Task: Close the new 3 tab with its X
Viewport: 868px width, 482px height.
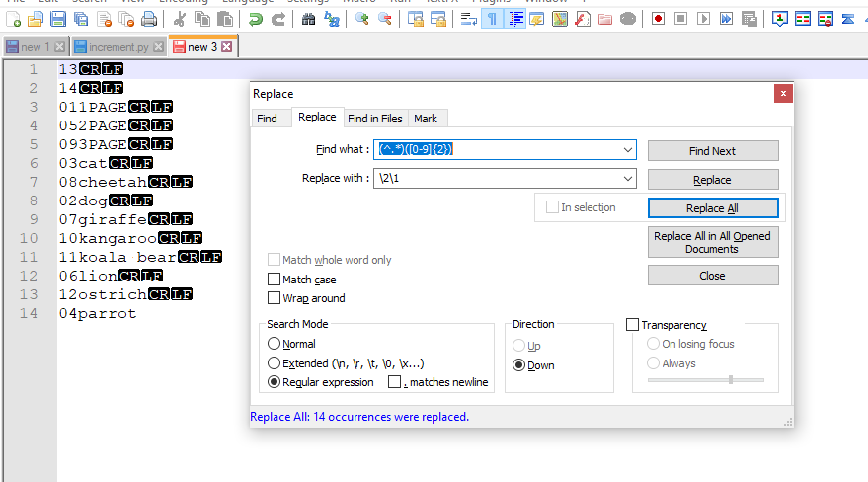Action: 226,47
